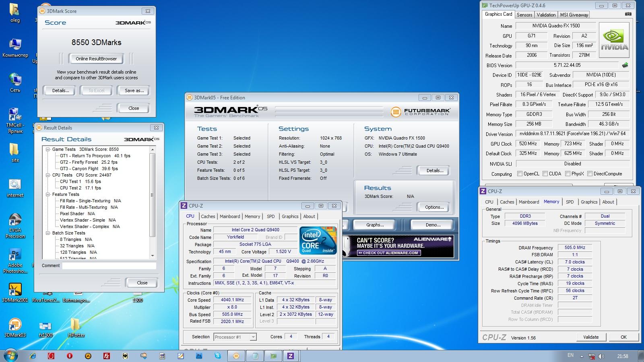
Task: Click the Comment input field in Result Details
Action: pyautogui.click(x=109, y=265)
